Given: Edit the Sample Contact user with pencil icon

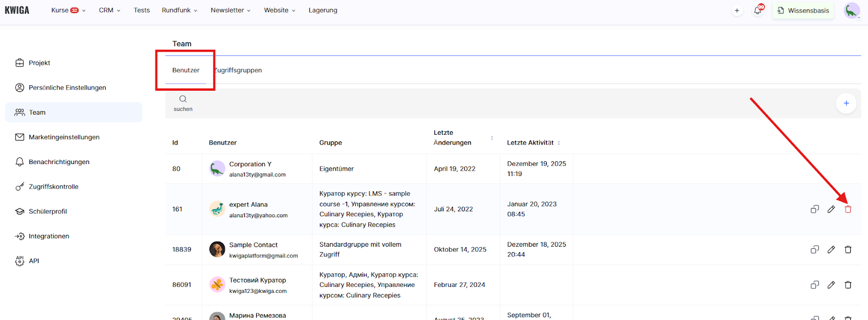Looking at the screenshot, I should tap(831, 249).
